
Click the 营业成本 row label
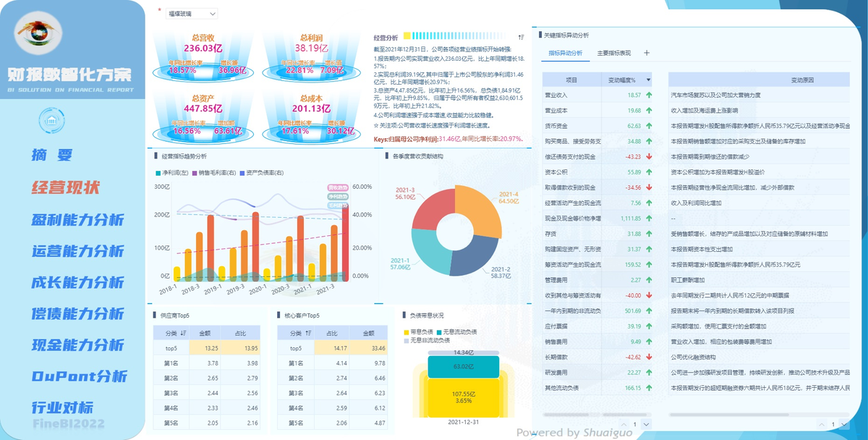tap(556, 111)
